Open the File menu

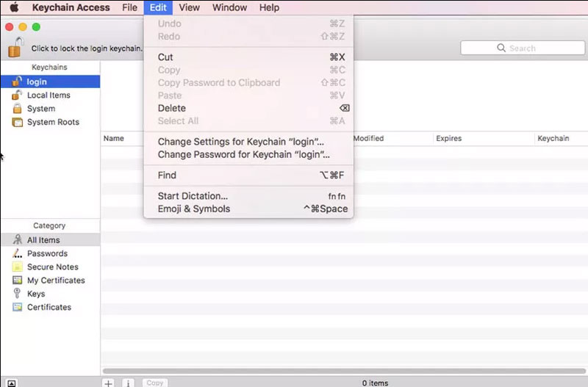[129, 7]
